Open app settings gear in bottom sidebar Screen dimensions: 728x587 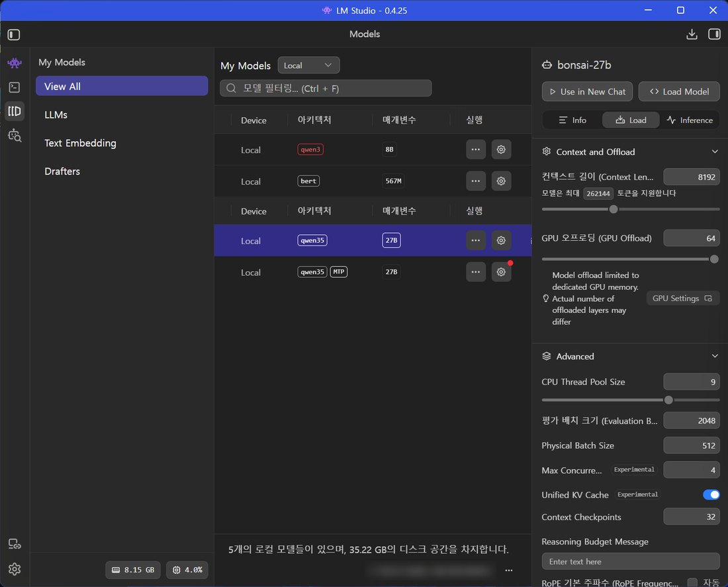pyautogui.click(x=15, y=569)
